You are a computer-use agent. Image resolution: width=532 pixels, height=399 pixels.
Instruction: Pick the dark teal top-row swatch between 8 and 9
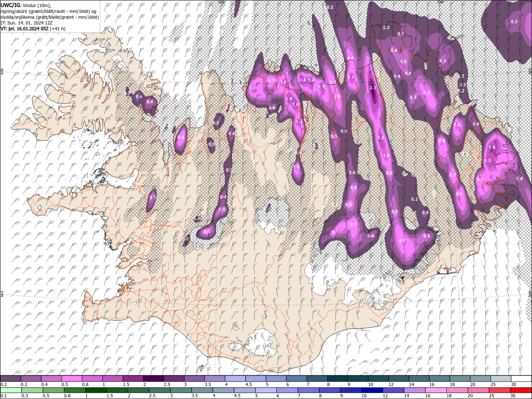tap(337, 379)
